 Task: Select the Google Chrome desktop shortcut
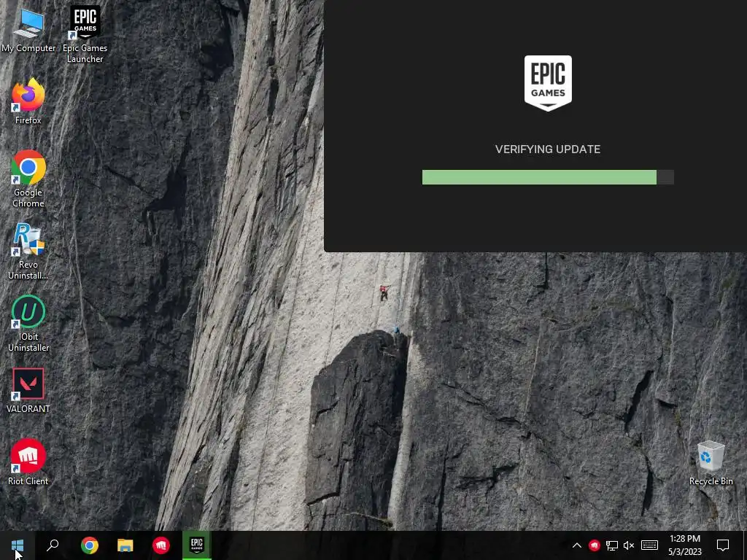pyautogui.click(x=28, y=179)
